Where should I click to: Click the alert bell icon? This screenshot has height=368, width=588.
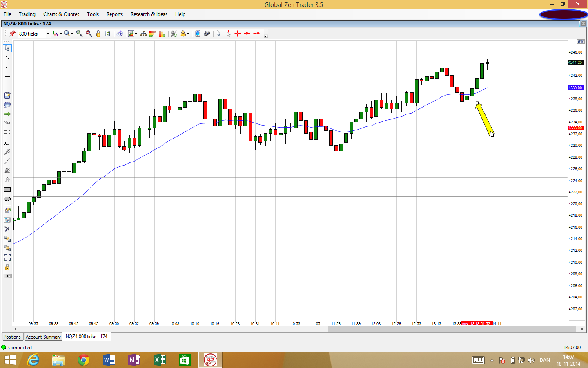pyautogui.click(x=183, y=34)
